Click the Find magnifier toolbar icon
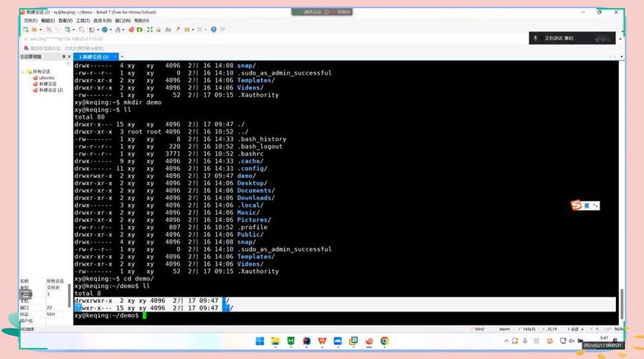 (x=82, y=29)
